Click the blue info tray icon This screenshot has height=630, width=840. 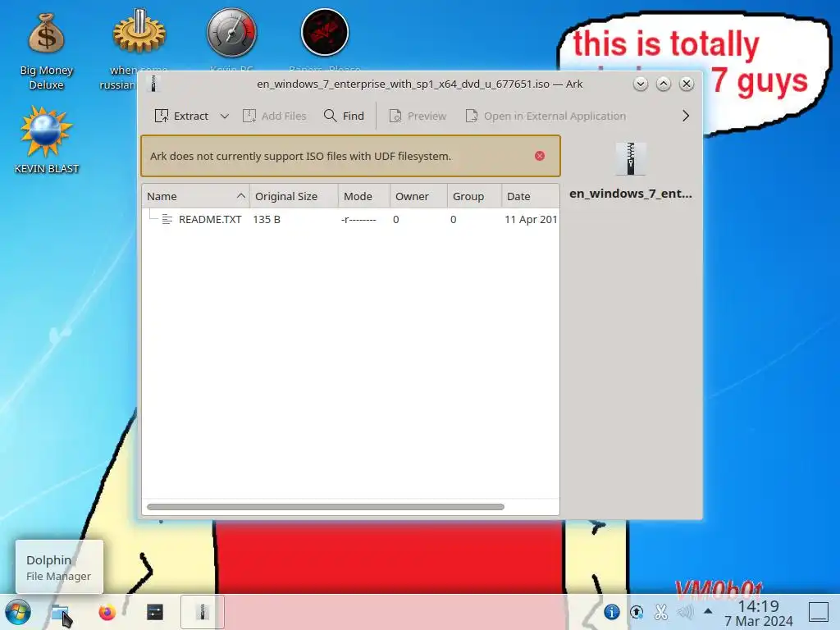(611, 611)
